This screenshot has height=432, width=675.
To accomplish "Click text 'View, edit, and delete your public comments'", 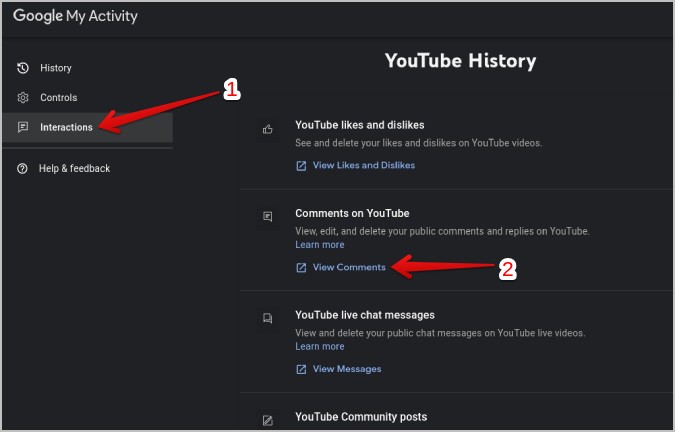I will (x=390, y=231).
